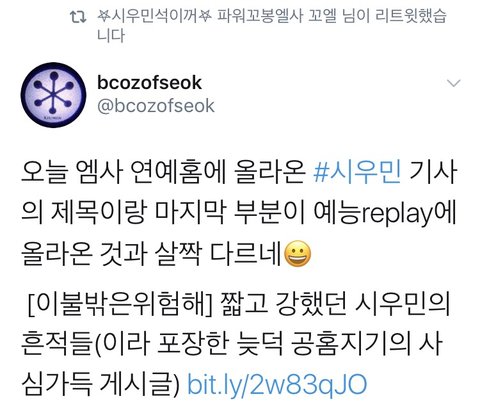Viewport: 480px width, 401px height.
Task: Open the bit.ly/2w83qJO link
Action: pos(277,384)
